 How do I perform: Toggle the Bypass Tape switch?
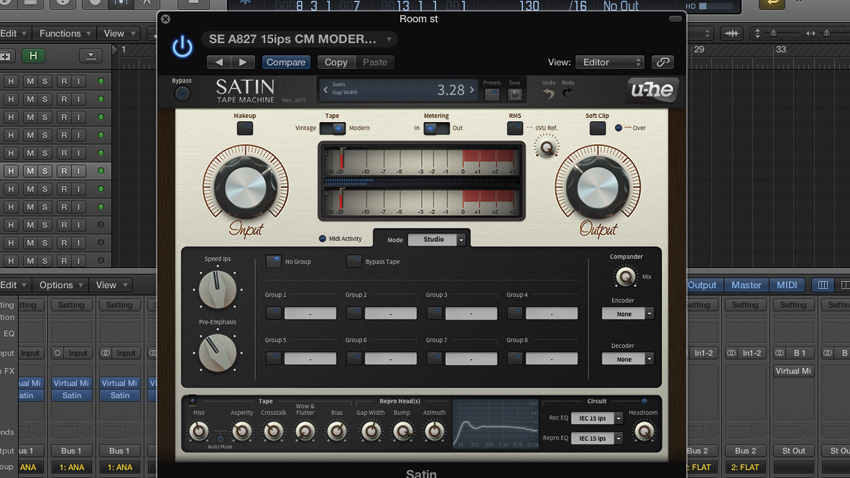coord(354,261)
